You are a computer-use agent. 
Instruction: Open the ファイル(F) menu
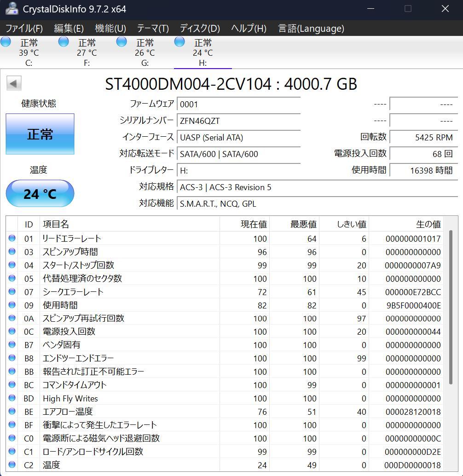click(24, 28)
